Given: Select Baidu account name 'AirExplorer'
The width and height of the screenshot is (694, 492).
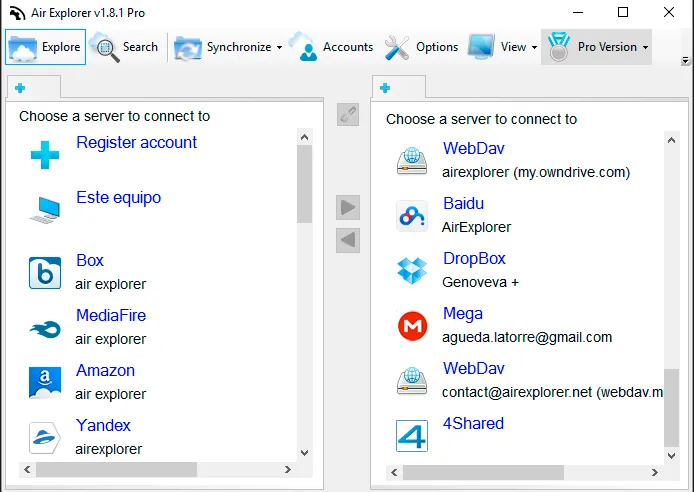Looking at the screenshot, I should [476, 227].
